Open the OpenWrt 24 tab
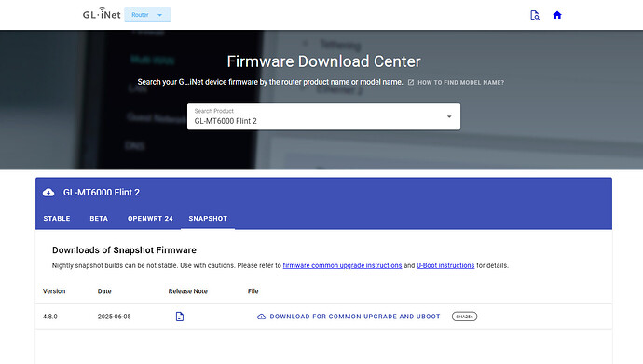The height and width of the screenshot is (364, 643). coord(150,218)
